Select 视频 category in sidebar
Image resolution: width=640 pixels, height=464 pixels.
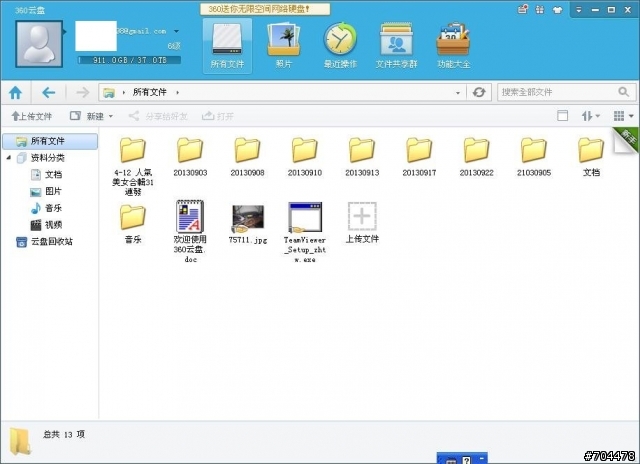[47, 225]
